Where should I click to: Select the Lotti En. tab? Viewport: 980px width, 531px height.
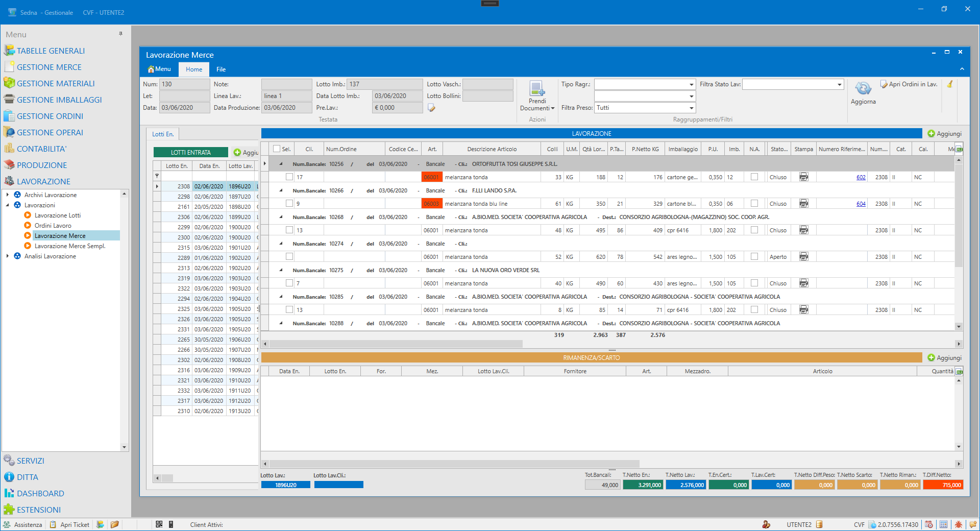[x=163, y=134]
